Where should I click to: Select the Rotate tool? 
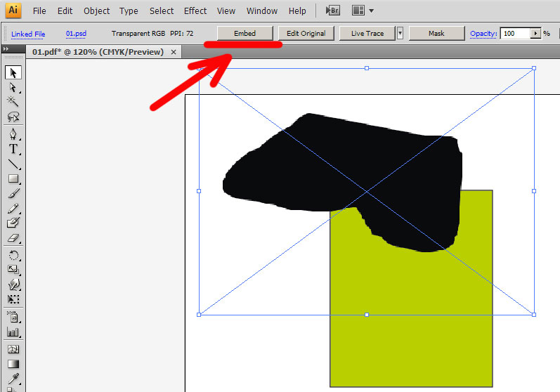[13, 255]
